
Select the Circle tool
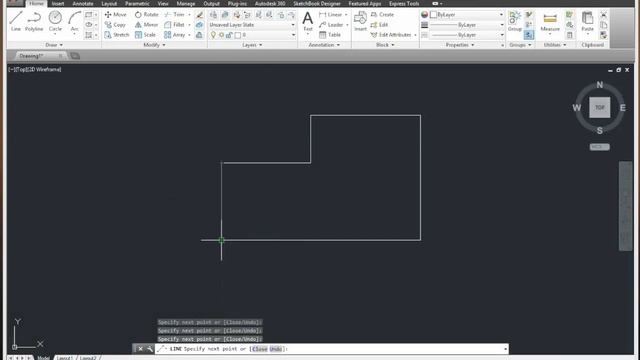tap(55, 21)
